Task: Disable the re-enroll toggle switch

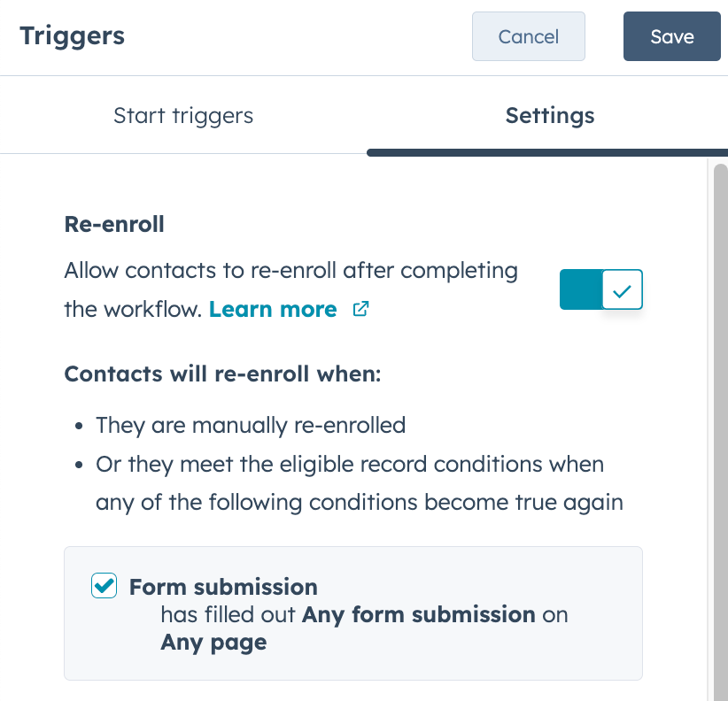Action: point(600,289)
